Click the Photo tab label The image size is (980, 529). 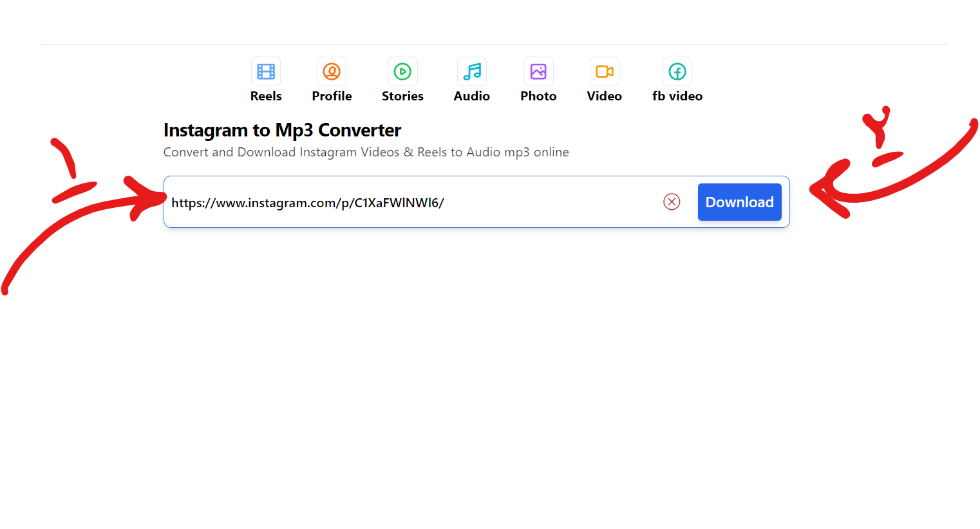click(x=538, y=96)
